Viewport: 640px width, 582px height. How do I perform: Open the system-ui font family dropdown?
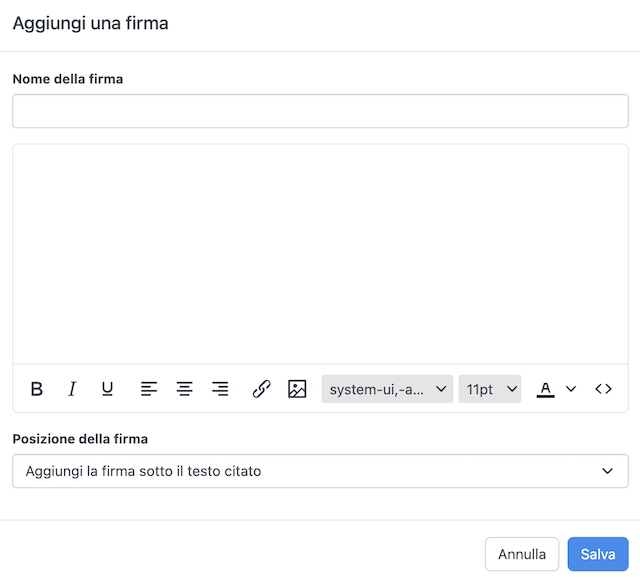point(387,389)
